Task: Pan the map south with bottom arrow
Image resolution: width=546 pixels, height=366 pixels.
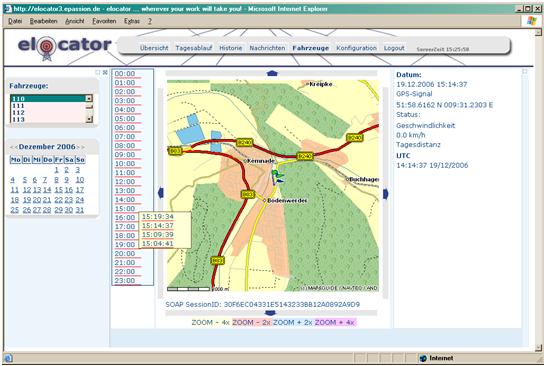Action: (x=271, y=313)
